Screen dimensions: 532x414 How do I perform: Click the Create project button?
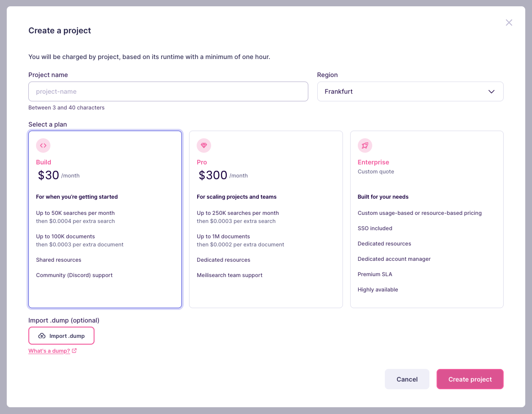[470, 379]
